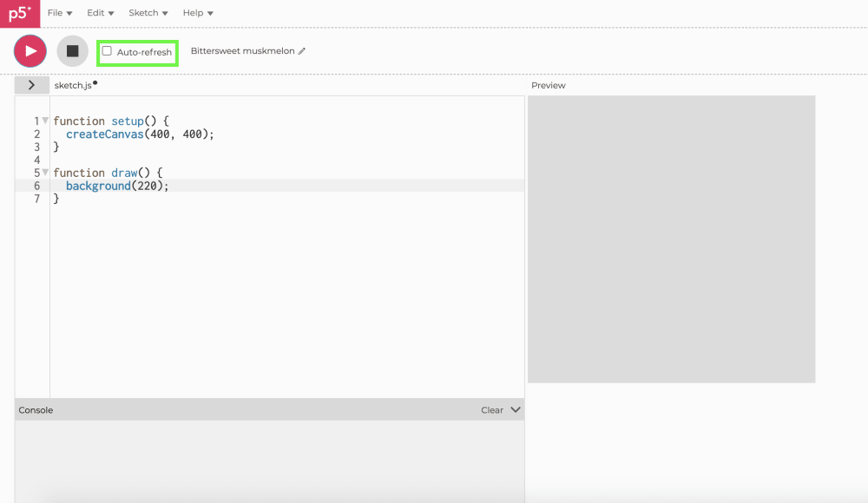The height and width of the screenshot is (503, 868).
Task: Clear the console output
Action: 491,410
